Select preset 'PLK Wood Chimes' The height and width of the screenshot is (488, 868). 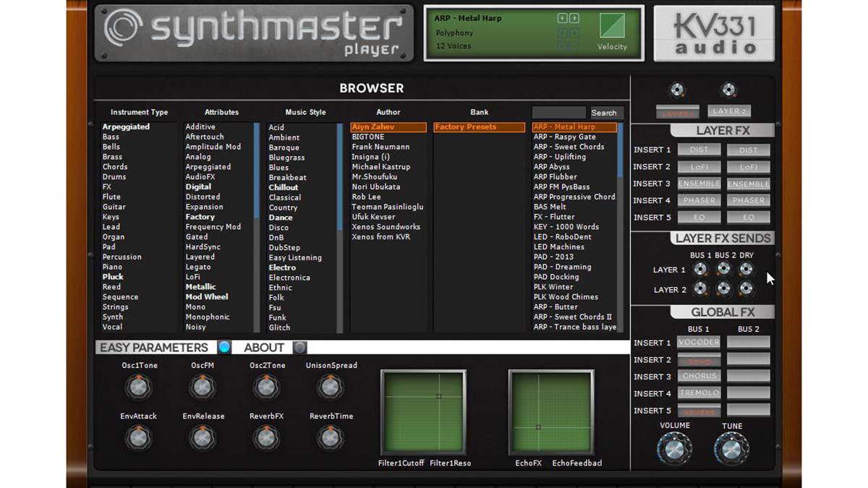pyautogui.click(x=566, y=297)
